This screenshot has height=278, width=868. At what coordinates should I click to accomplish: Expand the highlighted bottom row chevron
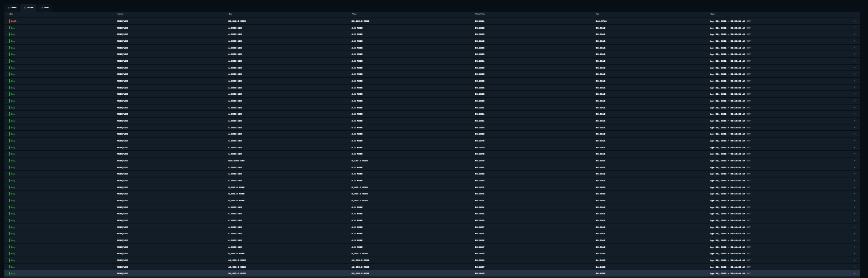[855, 274]
